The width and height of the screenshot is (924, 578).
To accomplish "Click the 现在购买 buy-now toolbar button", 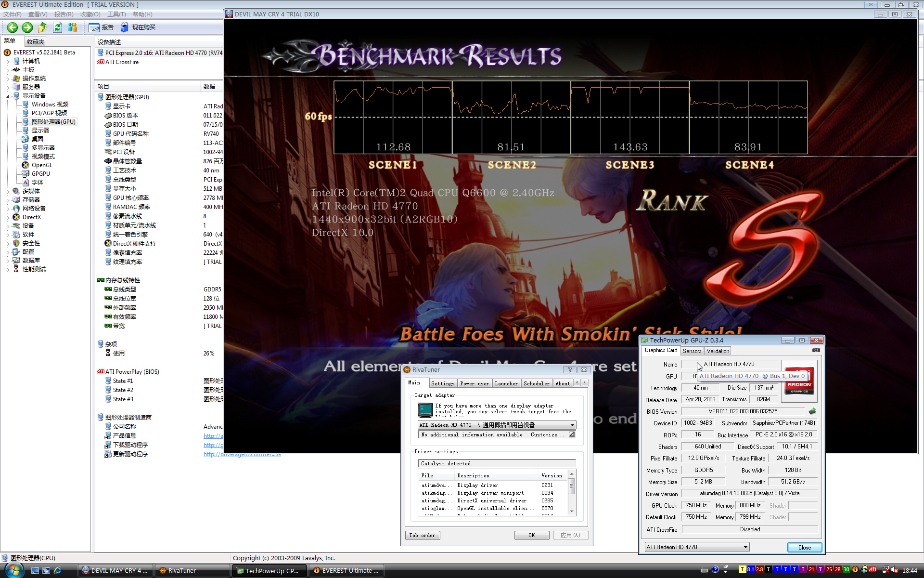I will 139,27.
